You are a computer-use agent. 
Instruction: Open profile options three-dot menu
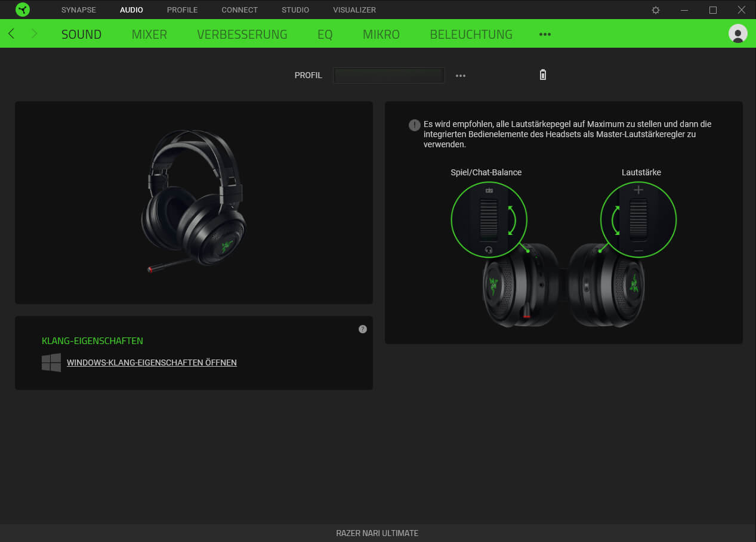click(x=461, y=76)
